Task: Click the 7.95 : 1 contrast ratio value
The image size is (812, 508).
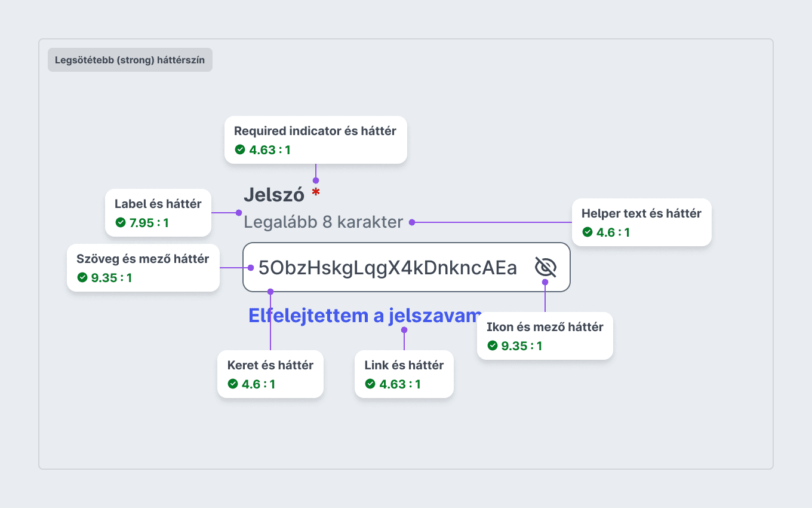Action: click(x=149, y=223)
